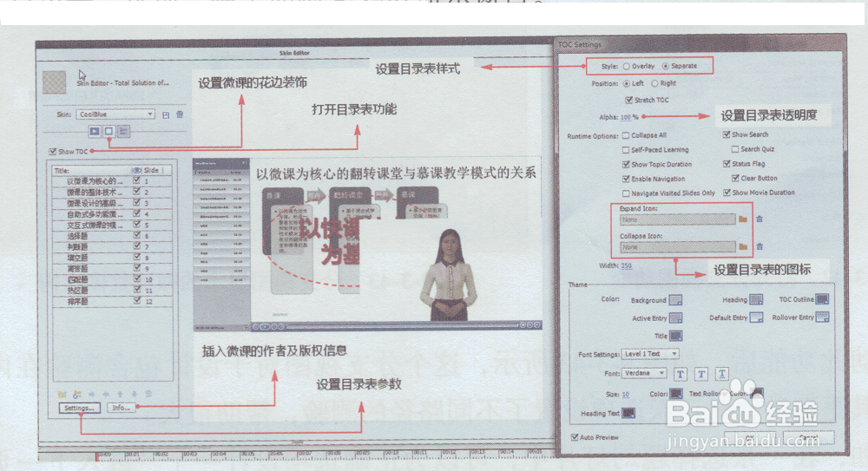Viewport: 868px width, 471px height.
Task: Select the Playback Control skin icon
Action: pyautogui.click(x=95, y=131)
